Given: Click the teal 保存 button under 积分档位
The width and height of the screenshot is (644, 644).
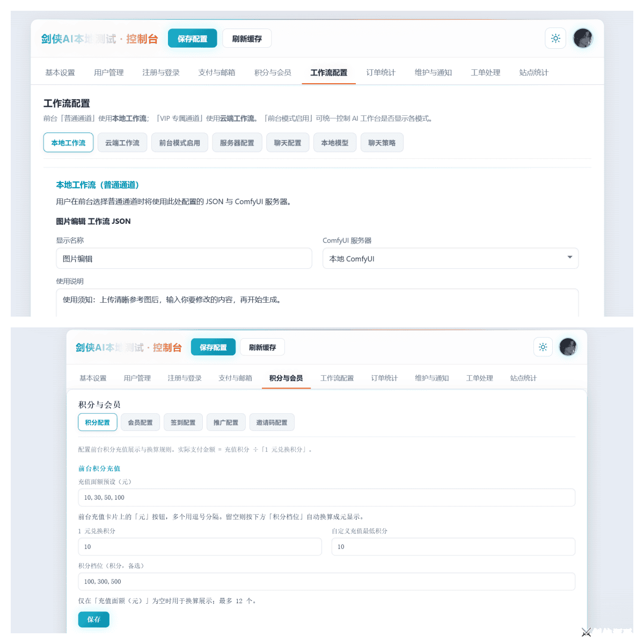Looking at the screenshot, I should coord(94,619).
